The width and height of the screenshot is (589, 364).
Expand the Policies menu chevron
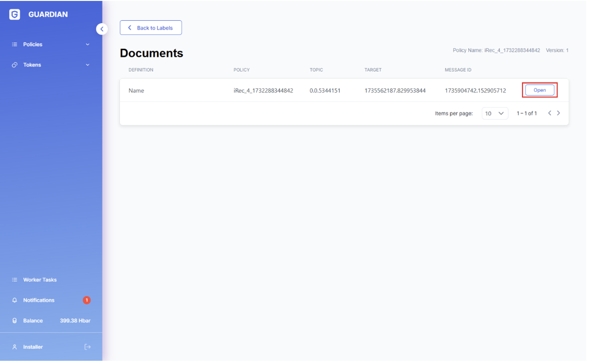[x=87, y=45]
